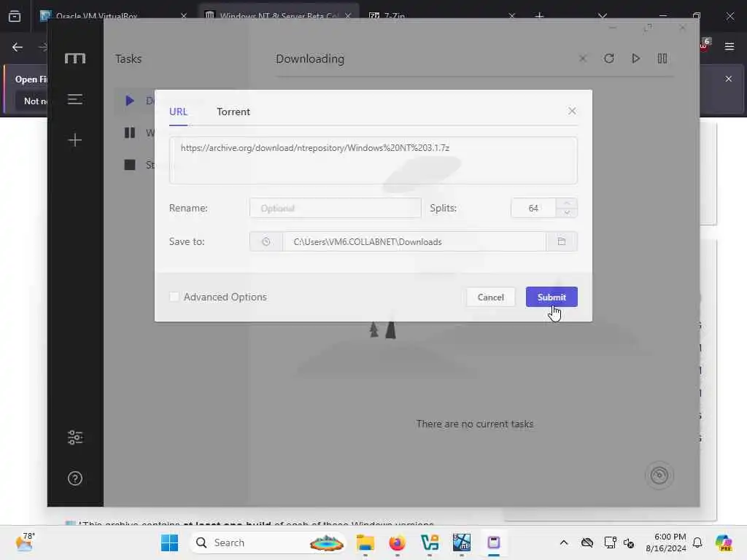Click refresh task list icon
747x560 pixels.
[609, 58]
